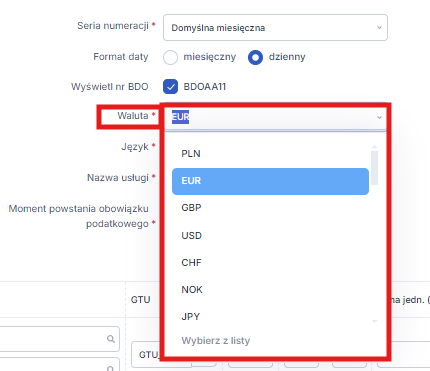Select the dzienny date format radio
430x371 pixels.
tap(255, 57)
